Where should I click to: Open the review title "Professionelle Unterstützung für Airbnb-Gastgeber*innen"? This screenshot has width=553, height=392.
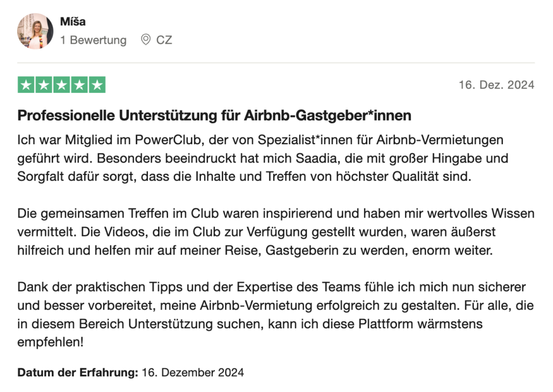(214, 115)
